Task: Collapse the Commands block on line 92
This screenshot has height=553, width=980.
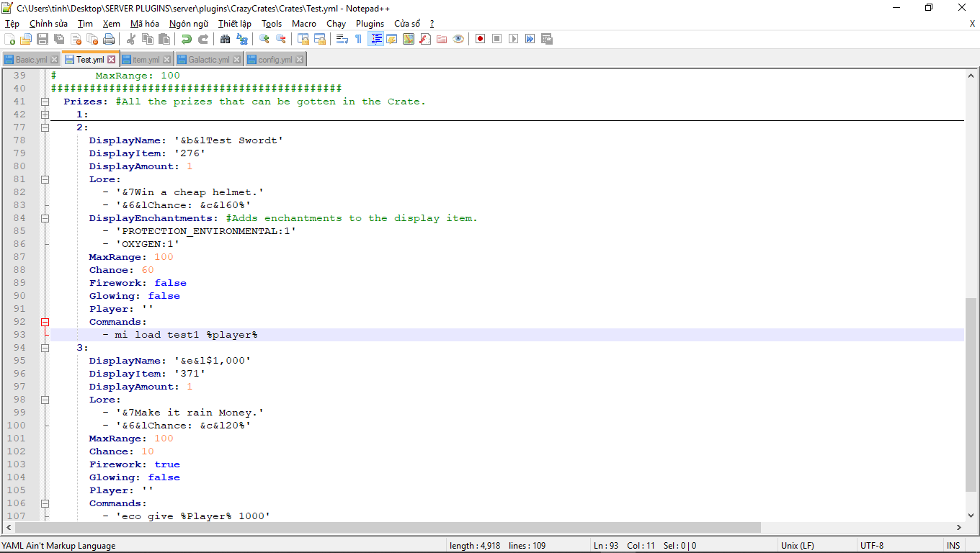Action: (x=45, y=322)
